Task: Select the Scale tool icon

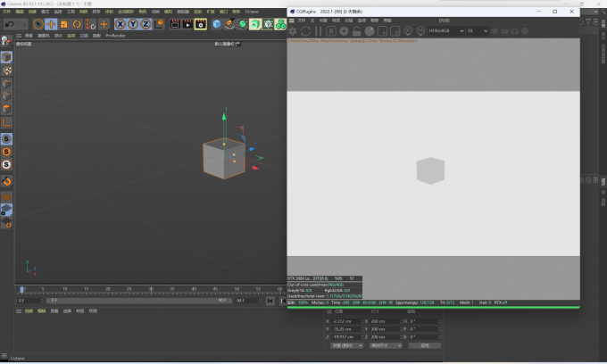Action: pos(64,24)
